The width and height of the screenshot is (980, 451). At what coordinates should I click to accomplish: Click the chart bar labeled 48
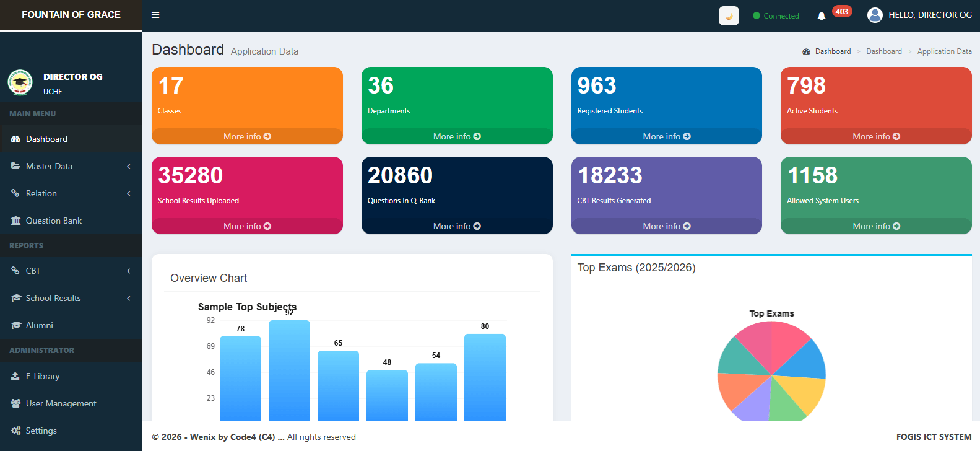click(387, 395)
